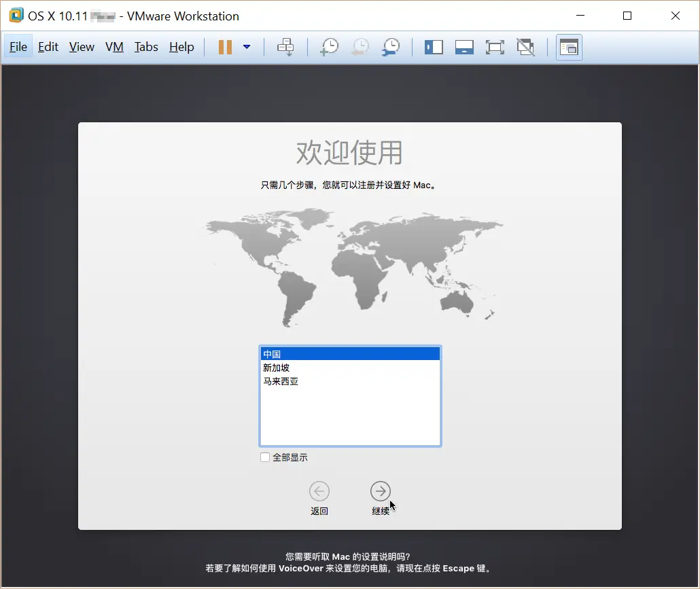
Task: Show or hide the thumbnail bar
Action: (464, 47)
